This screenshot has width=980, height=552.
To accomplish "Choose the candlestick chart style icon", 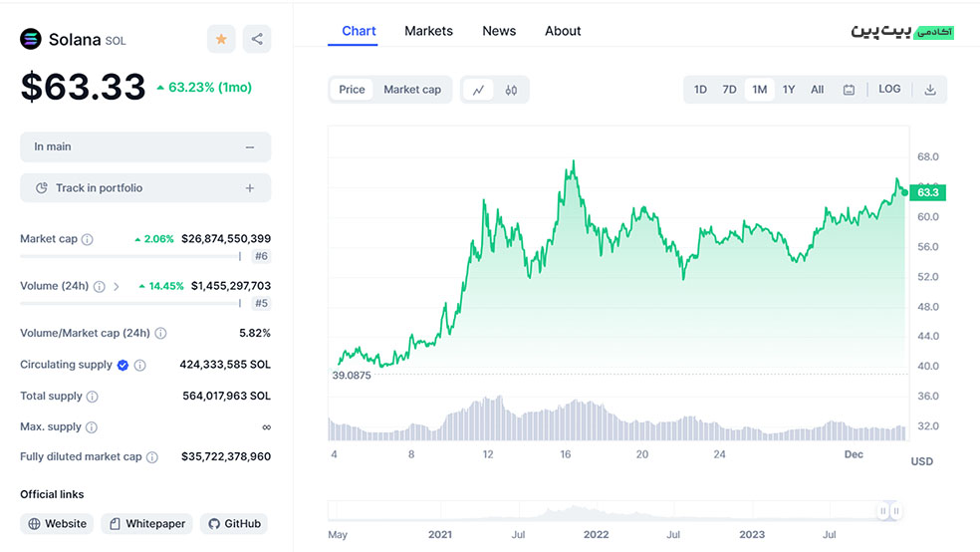I will tap(511, 90).
